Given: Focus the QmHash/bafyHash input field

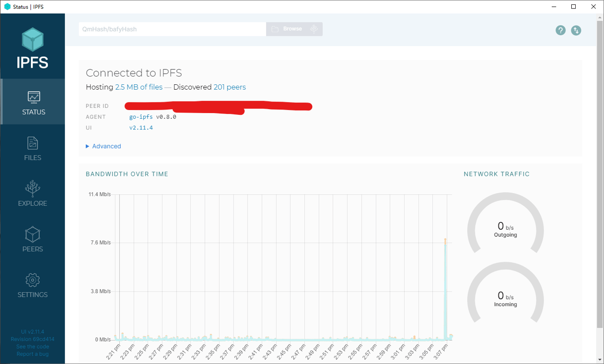Looking at the screenshot, I should click(172, 29).
